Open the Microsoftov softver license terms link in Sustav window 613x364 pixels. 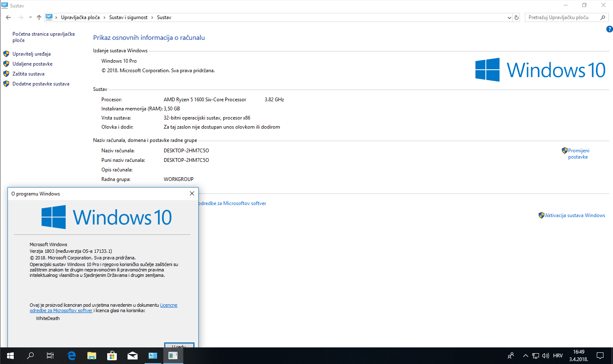tap(232, 203)
